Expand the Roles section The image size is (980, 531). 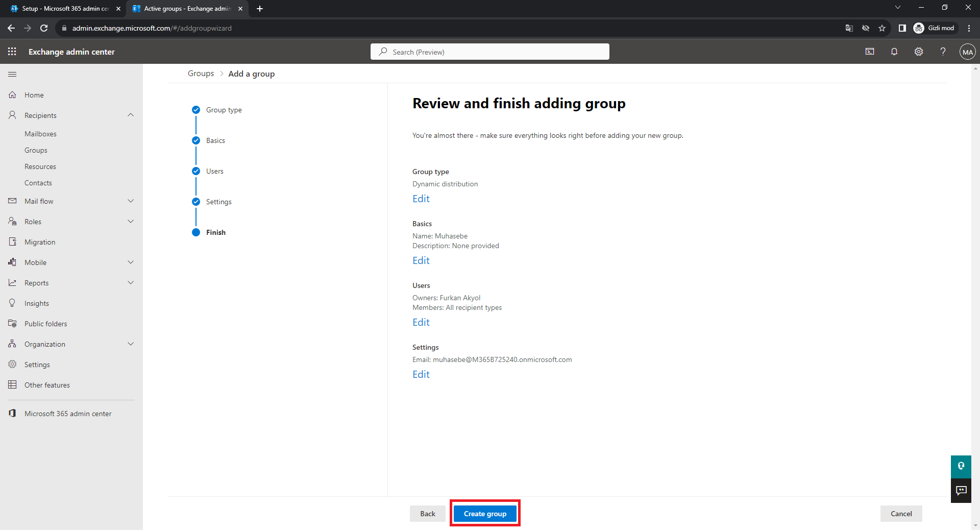point(131,222)
